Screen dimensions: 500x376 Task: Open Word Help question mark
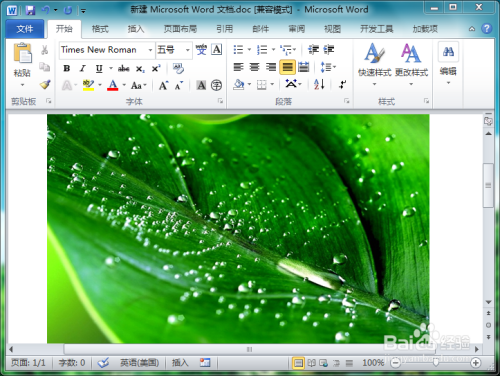(x=487, y=29)
